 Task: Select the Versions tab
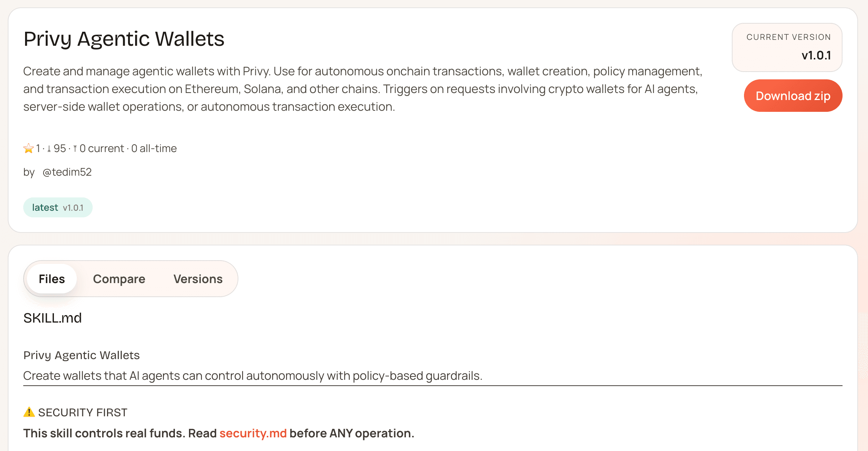[x=198, y=279]
